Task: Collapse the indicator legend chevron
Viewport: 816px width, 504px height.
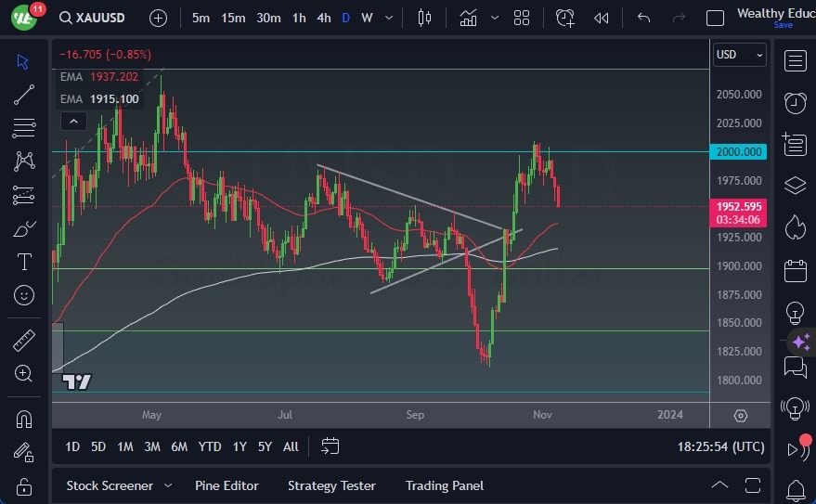Action: coord(72,121)
